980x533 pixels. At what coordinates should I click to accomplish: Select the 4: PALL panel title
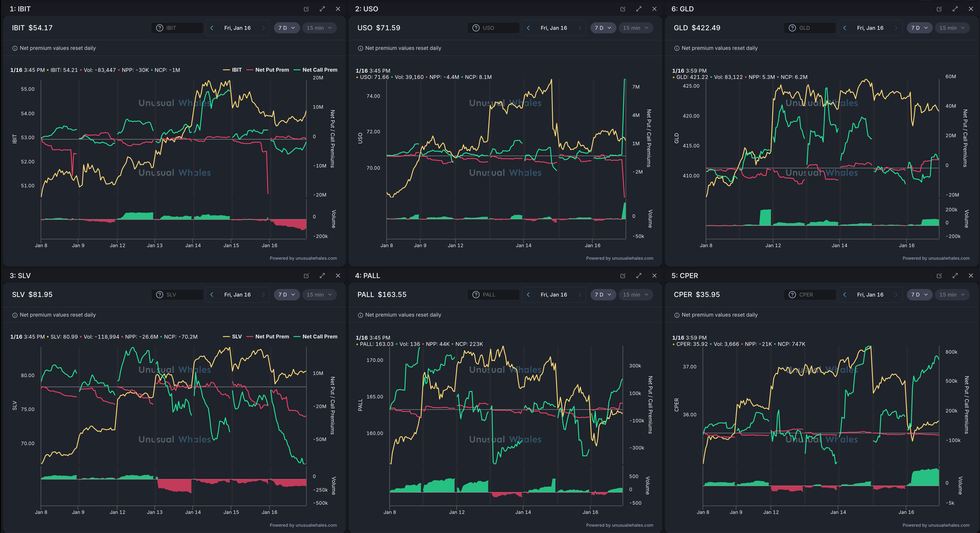(x=367, y=276)
